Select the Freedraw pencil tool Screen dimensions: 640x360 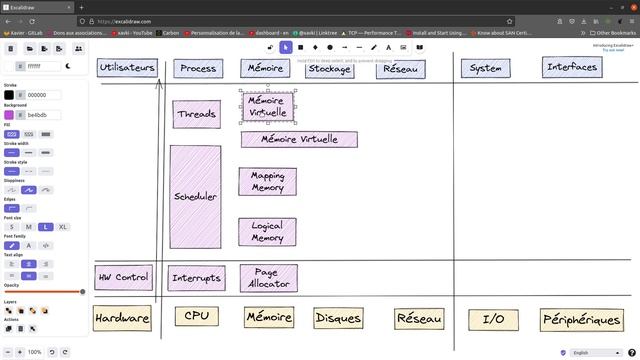[374, 48]
